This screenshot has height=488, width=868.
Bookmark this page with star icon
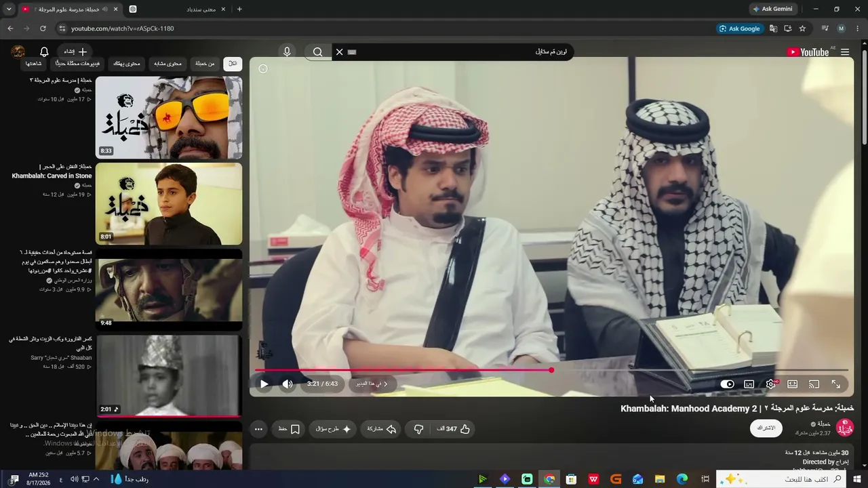pos(802,28)
